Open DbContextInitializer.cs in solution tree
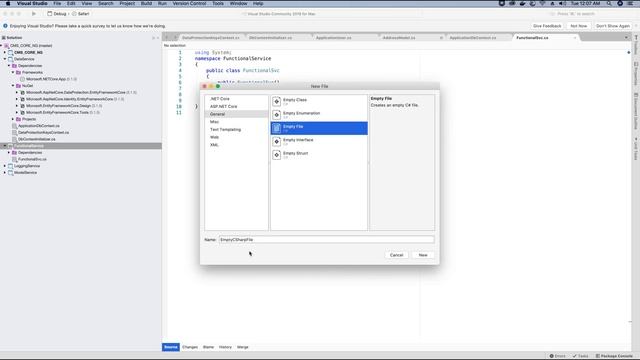 coord(37,139)
